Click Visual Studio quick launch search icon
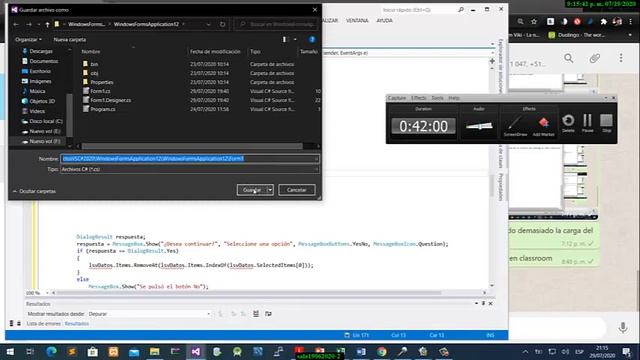The width and height of the screenshot is (640, 360). coord(461,9)
